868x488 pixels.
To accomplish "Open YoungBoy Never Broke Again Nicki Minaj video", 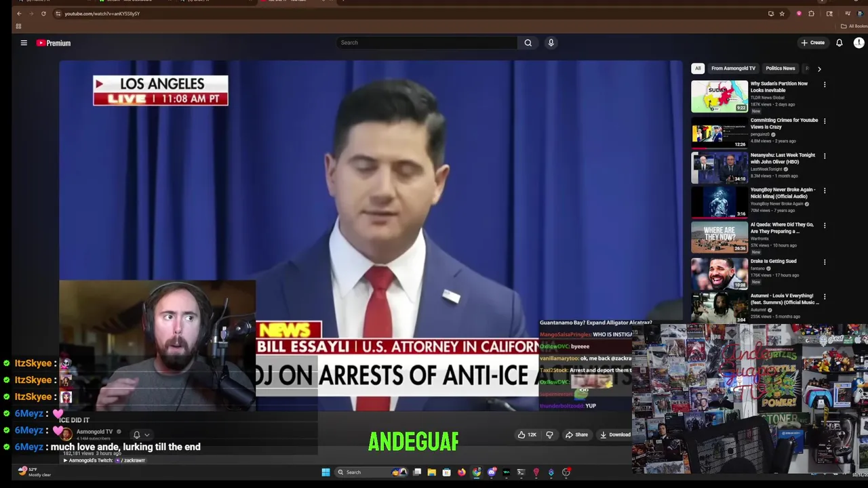I will click(x=783, y=193).
